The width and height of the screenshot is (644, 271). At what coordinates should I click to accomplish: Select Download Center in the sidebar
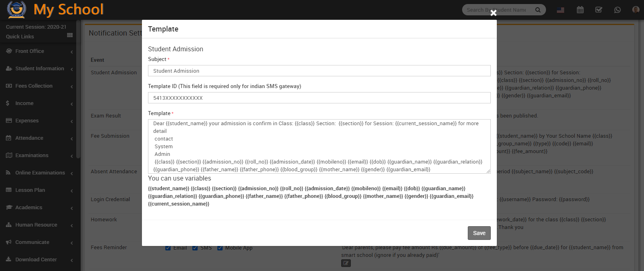[35, 259]
